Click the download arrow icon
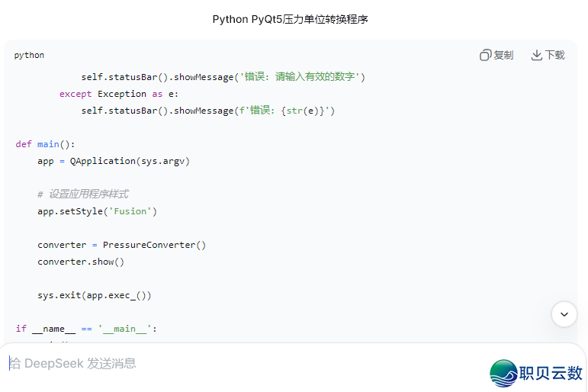588x392 pixels. 536,55
